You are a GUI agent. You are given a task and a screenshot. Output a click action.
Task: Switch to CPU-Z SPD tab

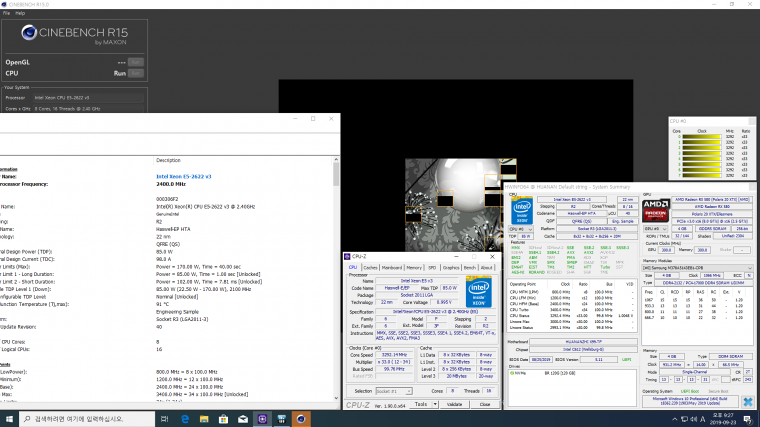432,268
